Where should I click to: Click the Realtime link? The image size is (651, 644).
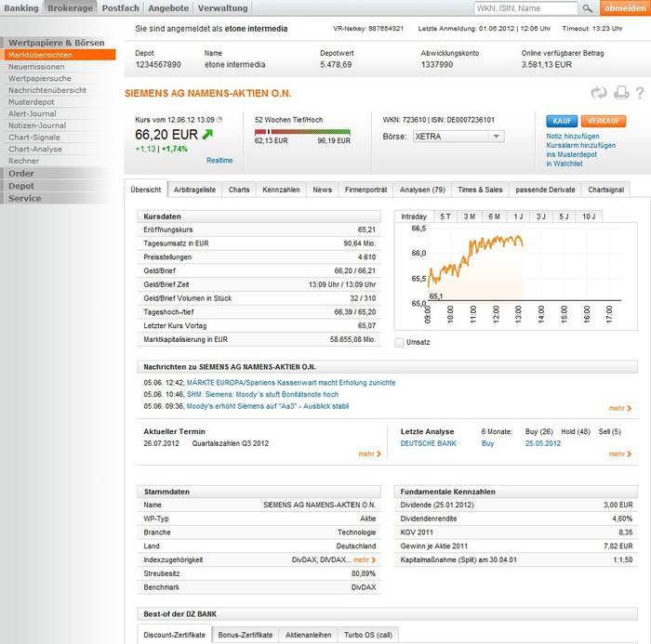click(219, 160)
